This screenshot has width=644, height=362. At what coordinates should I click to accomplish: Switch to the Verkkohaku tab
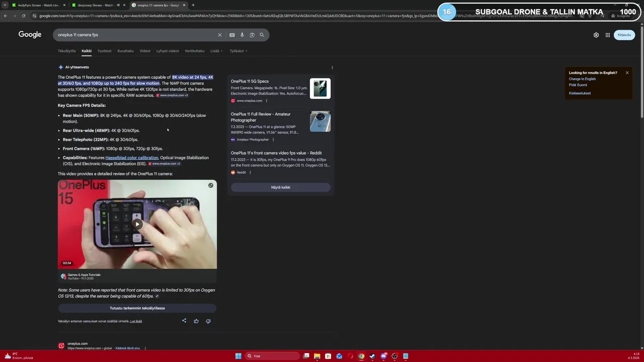[194, 51]
